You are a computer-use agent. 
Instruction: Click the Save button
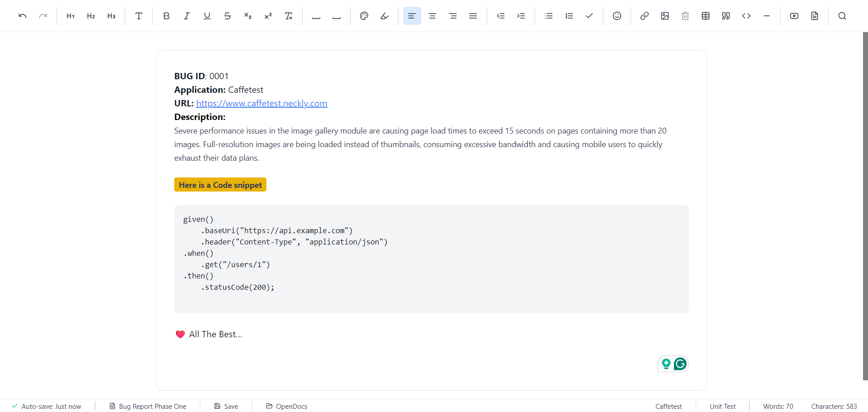226,406
